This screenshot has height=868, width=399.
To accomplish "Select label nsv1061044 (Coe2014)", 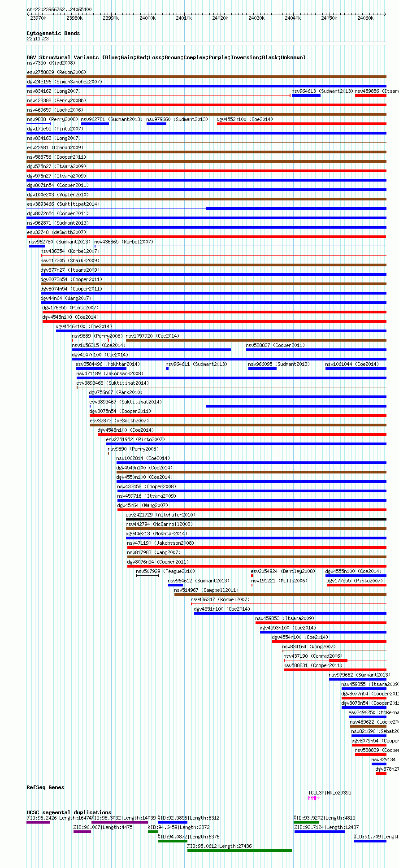I will point(352,364).
